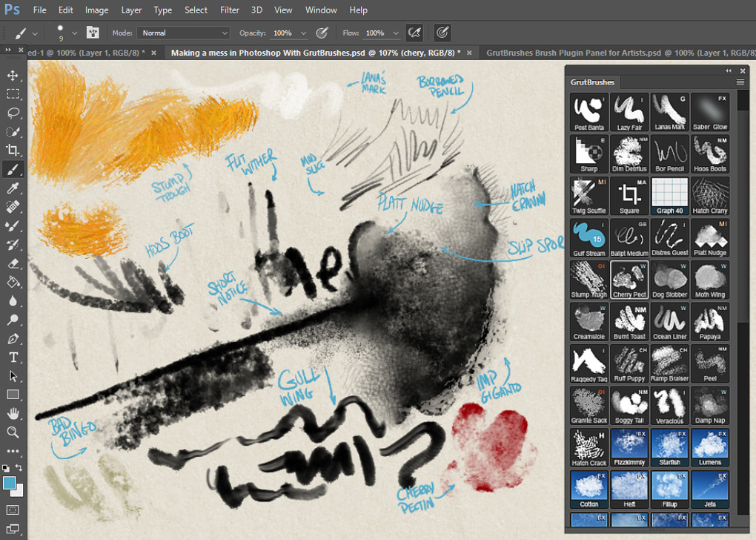Open the 3D menu
The width and height of the screenshot is (756, 540).
click(257, 10)
